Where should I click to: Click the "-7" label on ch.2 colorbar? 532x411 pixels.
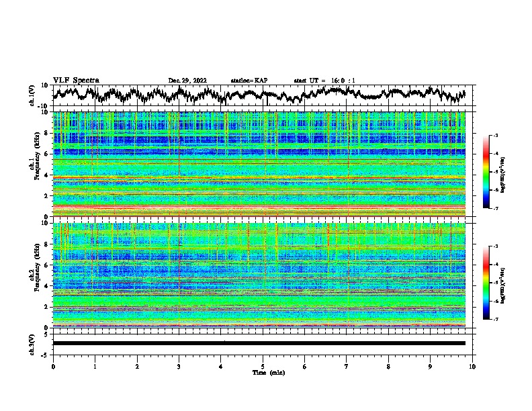tap(495, 320)
